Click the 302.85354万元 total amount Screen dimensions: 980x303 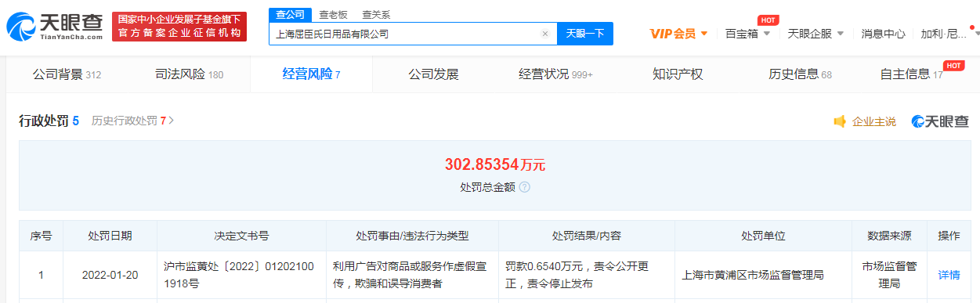click(x=494, y=164)
